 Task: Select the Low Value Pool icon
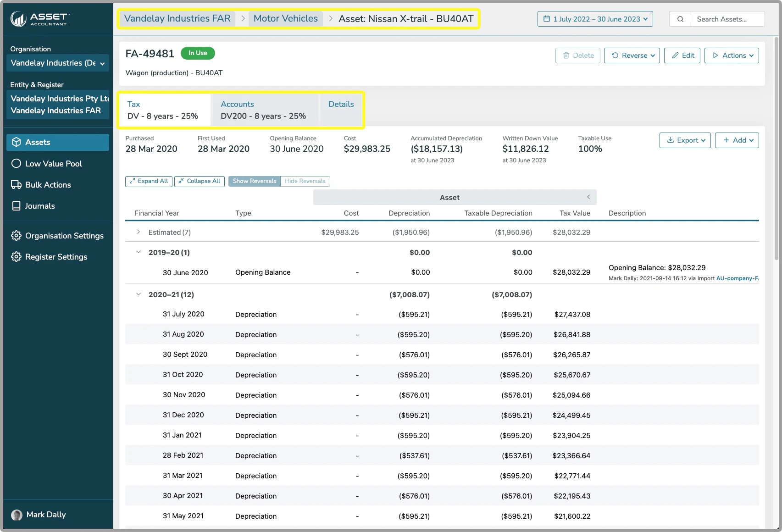tap(16, 163)
